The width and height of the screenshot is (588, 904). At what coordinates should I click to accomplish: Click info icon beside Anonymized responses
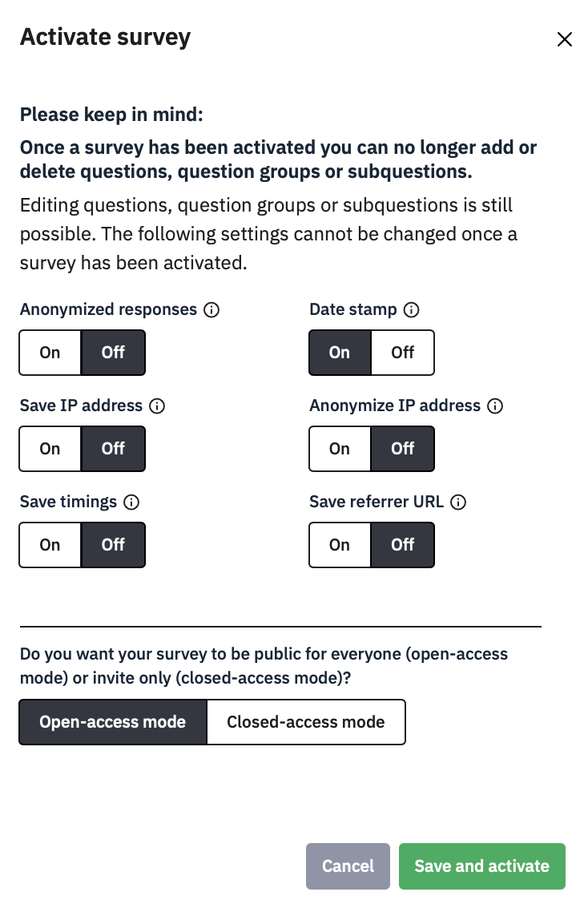tap(212, 310)
